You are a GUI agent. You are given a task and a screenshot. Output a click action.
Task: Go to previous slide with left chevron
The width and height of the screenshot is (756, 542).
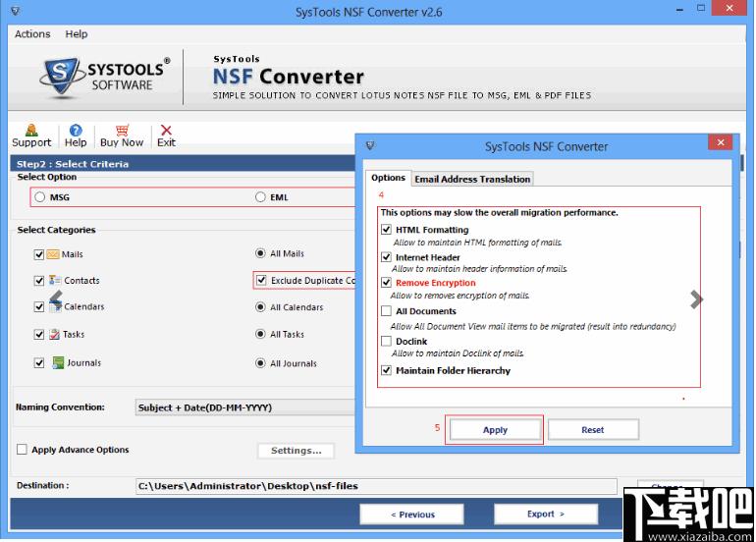[x=56, y=298]
